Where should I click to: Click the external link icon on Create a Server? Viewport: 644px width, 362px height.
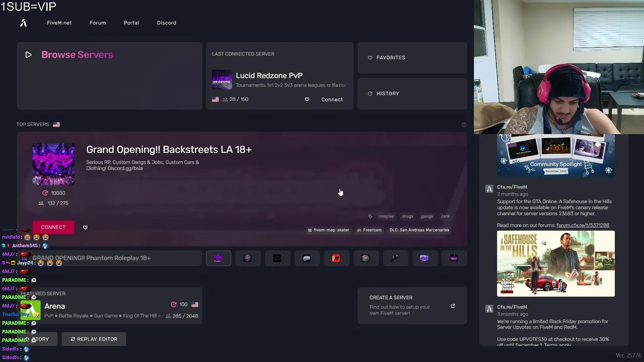coord(453,306)
